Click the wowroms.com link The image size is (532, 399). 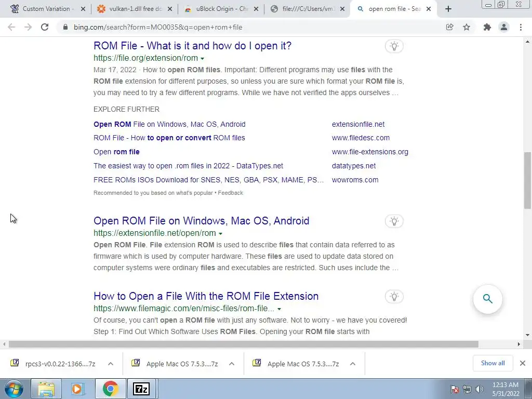click(x=355, y=180)
